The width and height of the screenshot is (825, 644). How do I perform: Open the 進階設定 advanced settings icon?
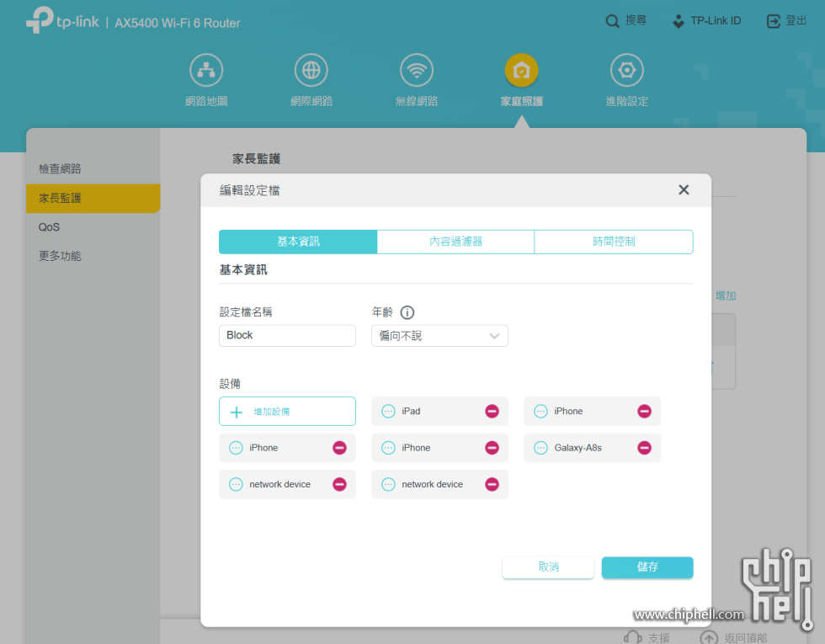click(626, 70)
